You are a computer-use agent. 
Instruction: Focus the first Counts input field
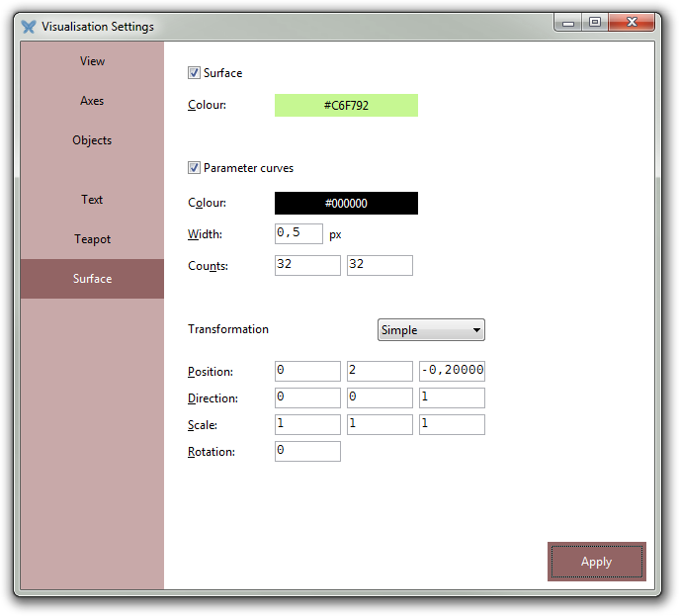point(307,265)
